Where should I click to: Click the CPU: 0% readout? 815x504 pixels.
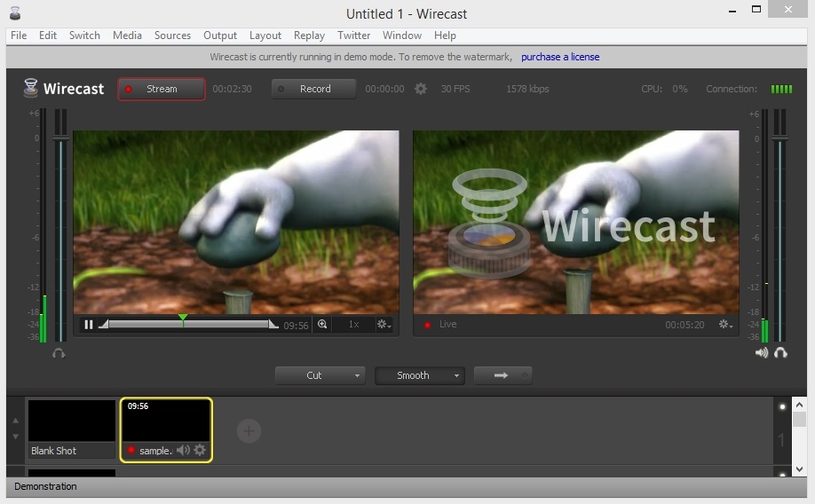(x=664, y=89)
